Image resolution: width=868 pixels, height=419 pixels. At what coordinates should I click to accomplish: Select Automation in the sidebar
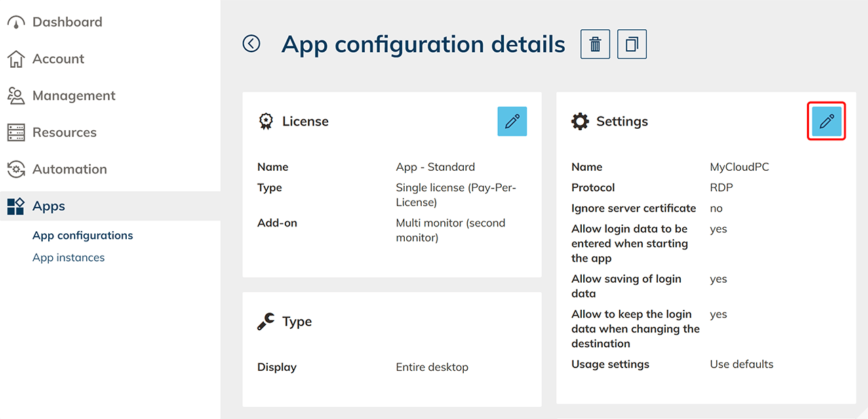click(x=70, y=169)
